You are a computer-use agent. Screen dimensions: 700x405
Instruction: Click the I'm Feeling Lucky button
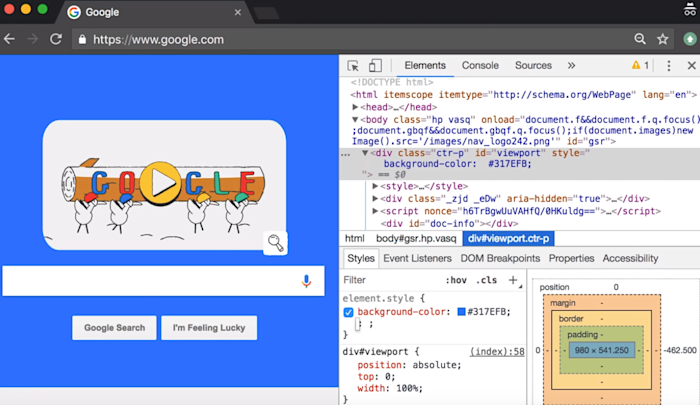point(209,328)
